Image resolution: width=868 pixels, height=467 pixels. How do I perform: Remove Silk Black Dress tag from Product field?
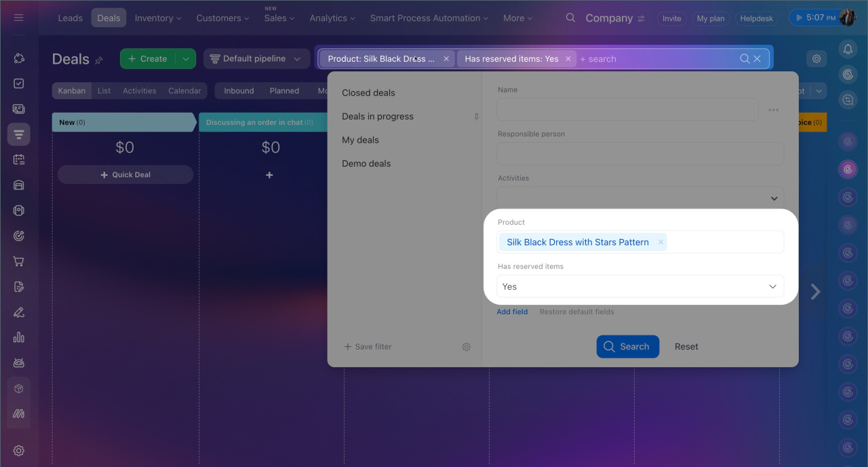click(660, 242)
